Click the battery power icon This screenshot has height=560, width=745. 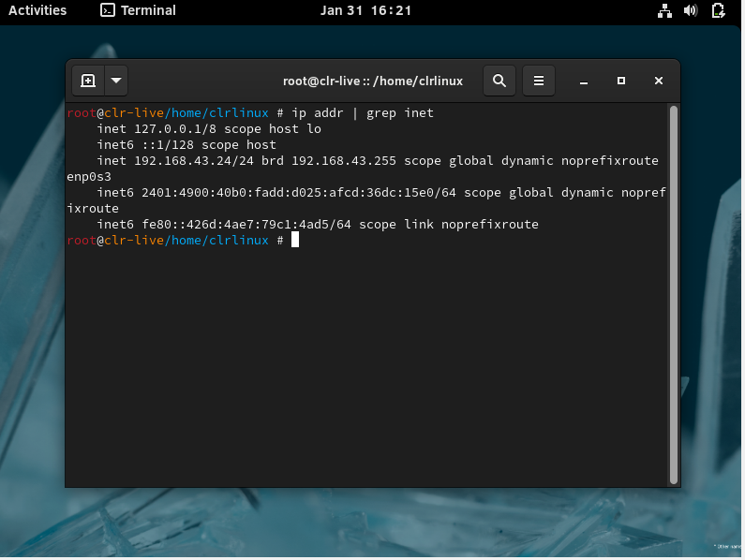(719, 10)
